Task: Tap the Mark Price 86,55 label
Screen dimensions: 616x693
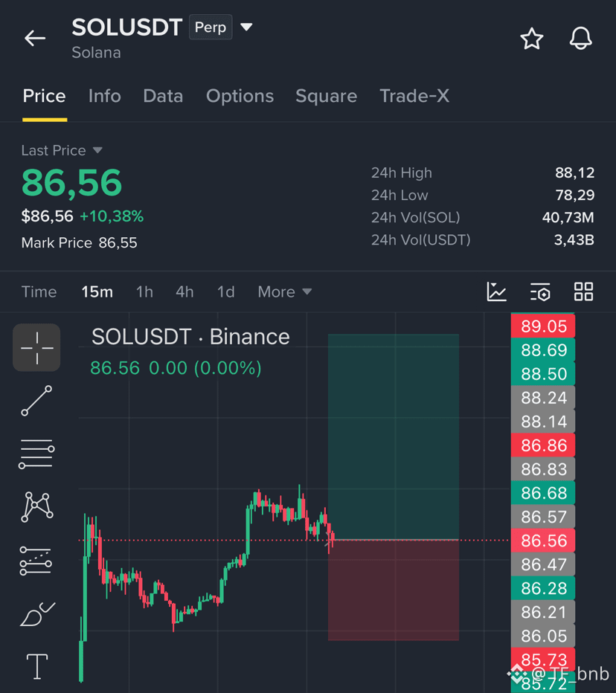Action: click(x=79, y=242)
